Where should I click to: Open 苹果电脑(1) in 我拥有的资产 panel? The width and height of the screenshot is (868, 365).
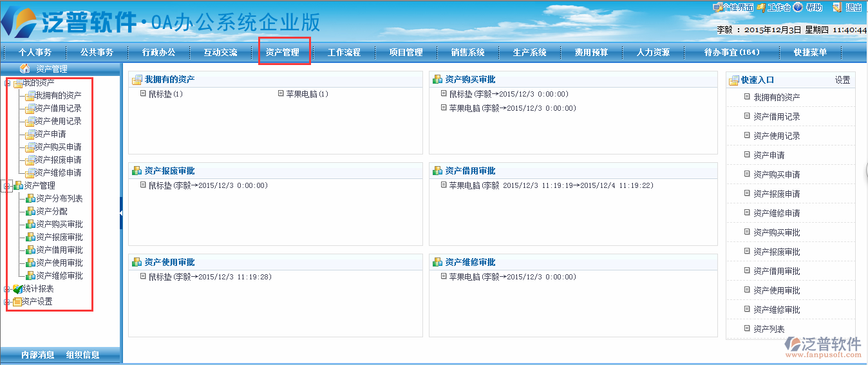click(x=307, y=94)
